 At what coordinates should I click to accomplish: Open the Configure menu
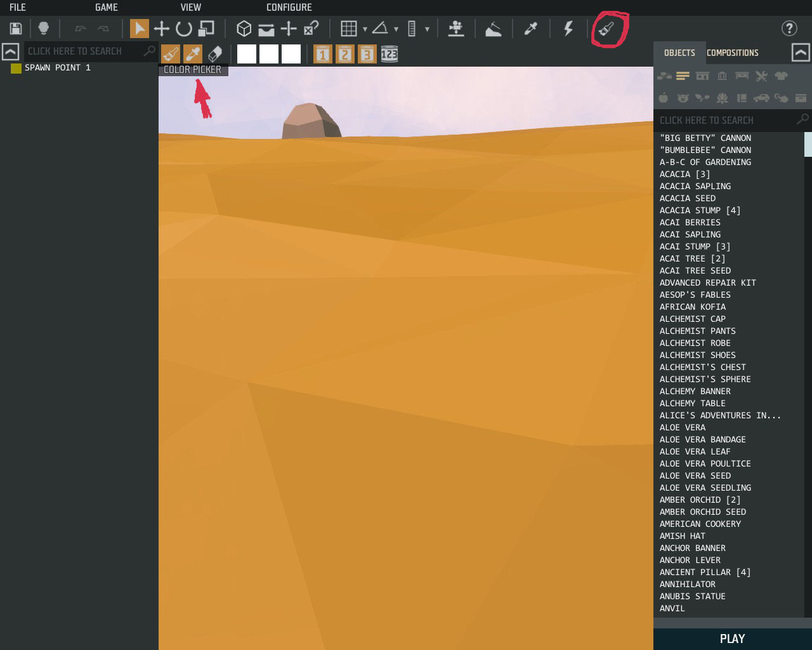pos(289,8)
